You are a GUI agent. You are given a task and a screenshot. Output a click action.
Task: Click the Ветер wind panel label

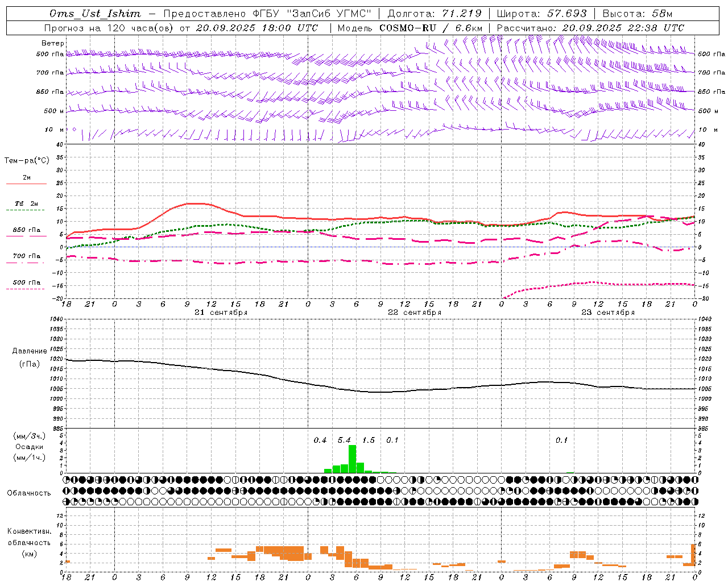53,43
